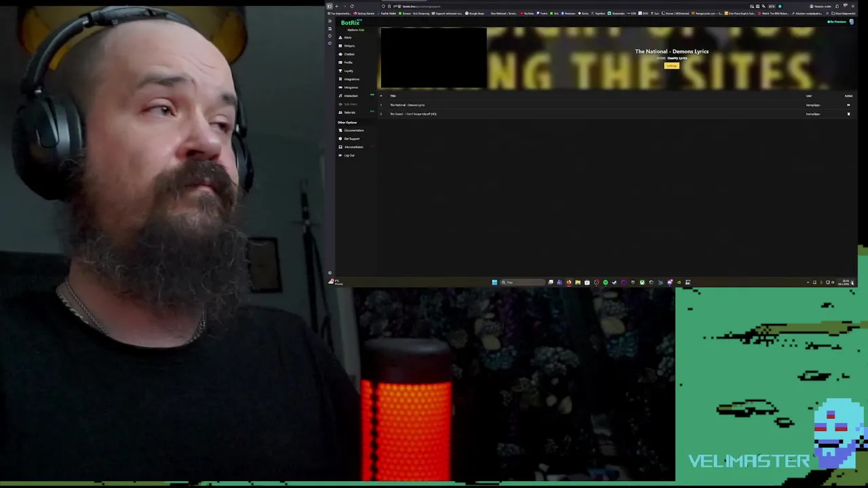Screen dimensions: 868x488
Task: Click the Loyalty trophy icon
Action: pyautogui.click(x=340, y=70)
